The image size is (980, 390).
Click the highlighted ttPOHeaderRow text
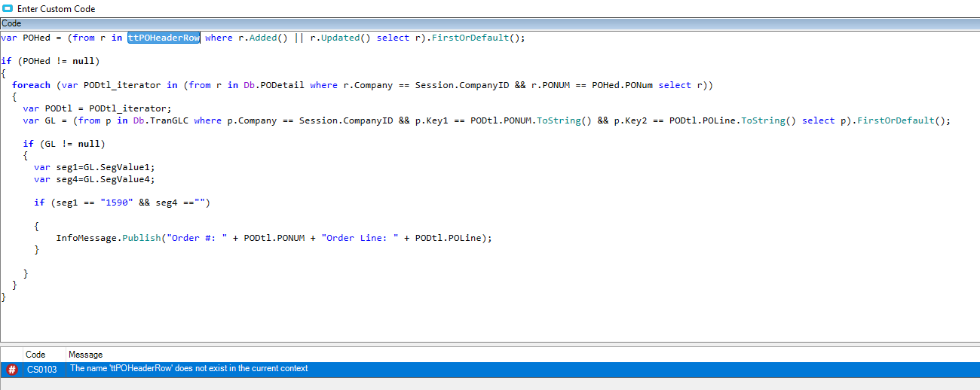coord(164,38)
